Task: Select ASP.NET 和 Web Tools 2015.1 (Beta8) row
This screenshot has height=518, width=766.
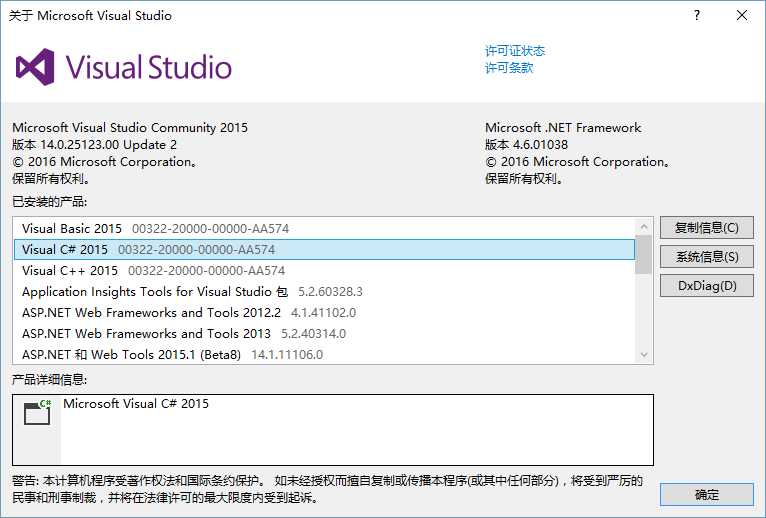Action: [324, 355]
